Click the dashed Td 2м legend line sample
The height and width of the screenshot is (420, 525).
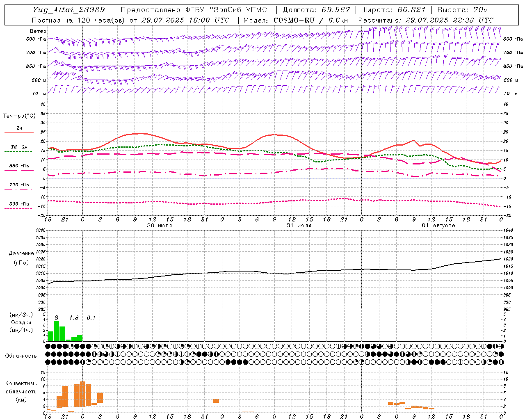point(18,151)
